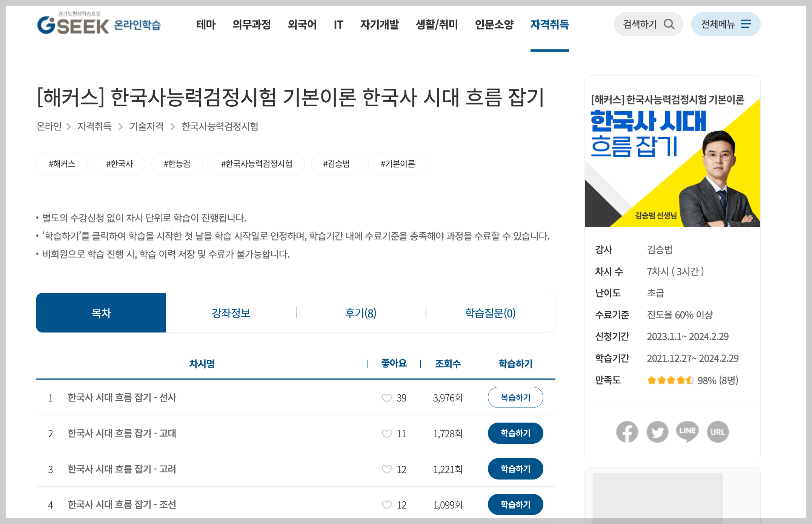Viewport: 812px width, 524px height.
Task: Open the 후기(8) reviews tab
Action: (361, 313)
